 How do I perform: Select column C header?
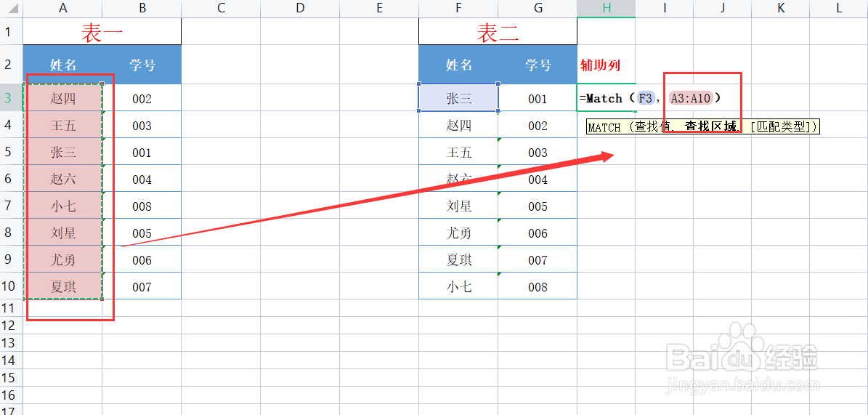click(x=221, y=8)
